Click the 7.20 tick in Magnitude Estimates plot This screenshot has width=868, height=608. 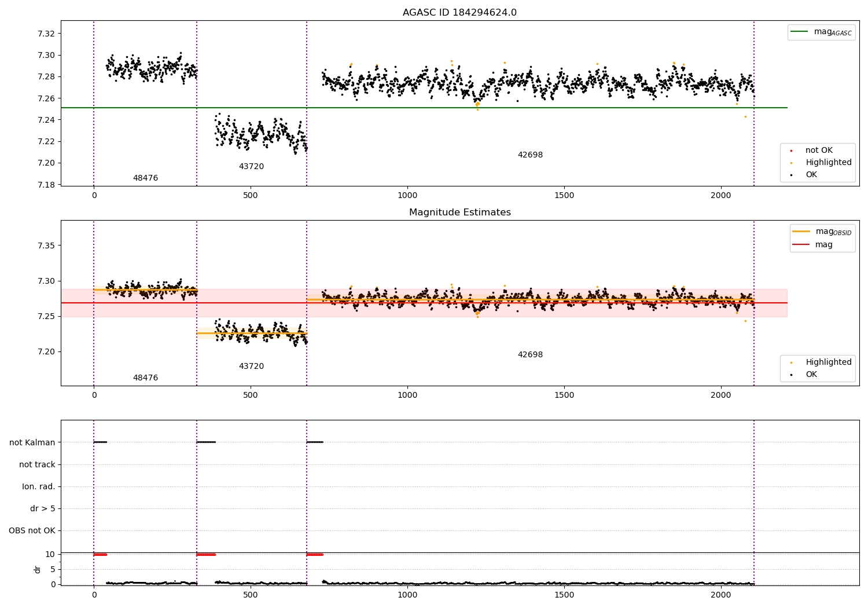46,352
